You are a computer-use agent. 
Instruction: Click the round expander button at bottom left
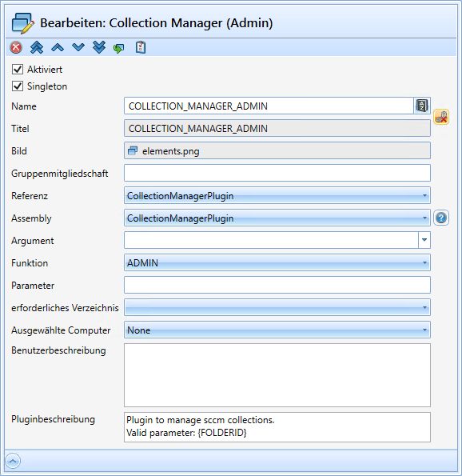(x=13, y=462)
